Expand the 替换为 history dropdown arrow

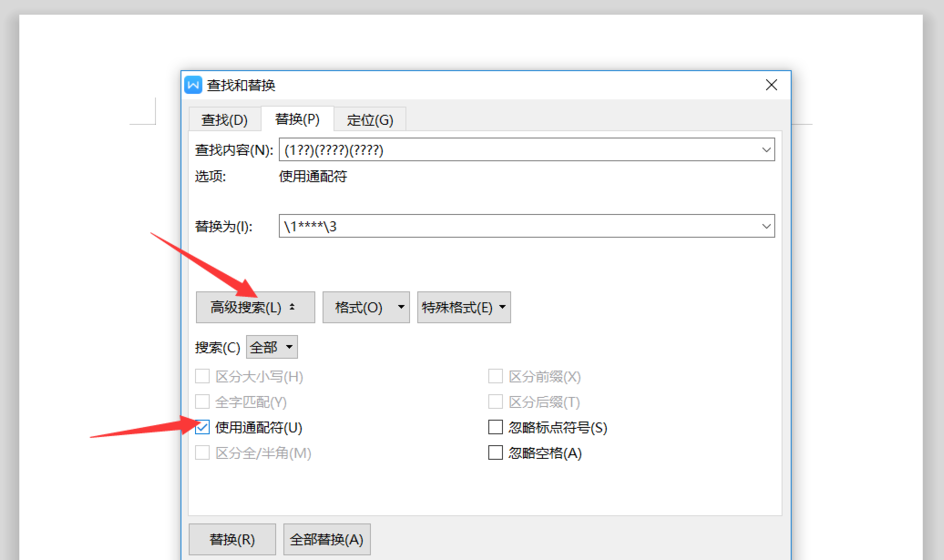point(766,226)
